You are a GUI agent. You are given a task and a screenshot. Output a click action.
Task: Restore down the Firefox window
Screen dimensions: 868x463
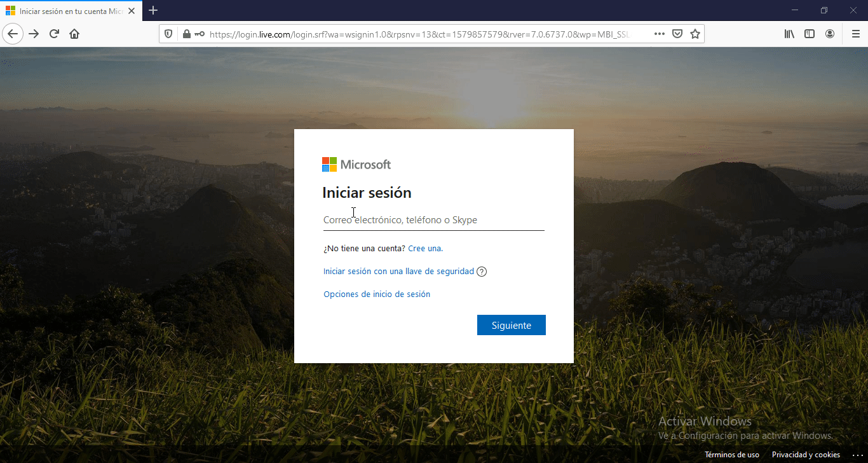(824, 10)
